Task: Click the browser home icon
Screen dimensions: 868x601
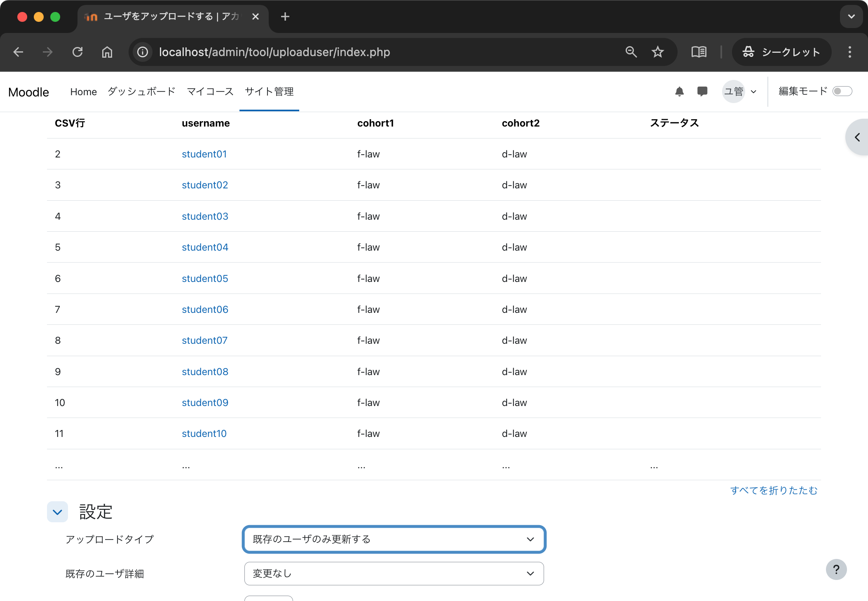Action: point(107,52)
